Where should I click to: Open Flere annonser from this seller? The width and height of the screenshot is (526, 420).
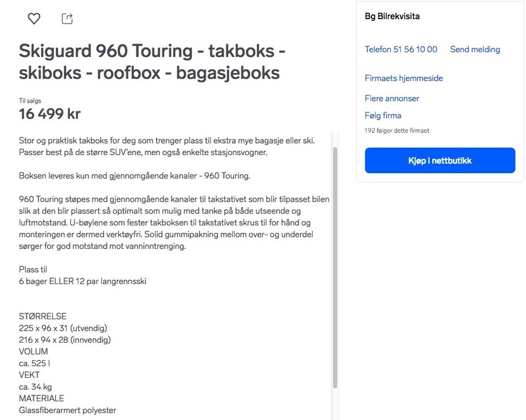coord(392,98)
